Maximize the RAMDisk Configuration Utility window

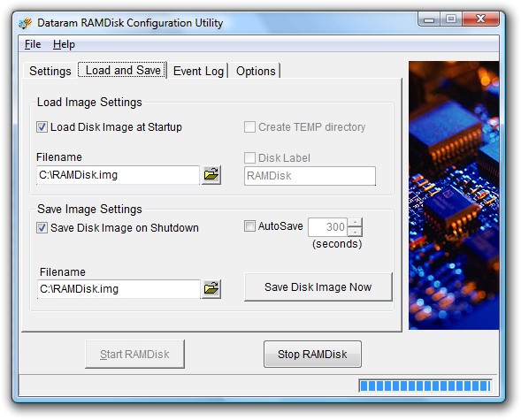click(451, 19)
